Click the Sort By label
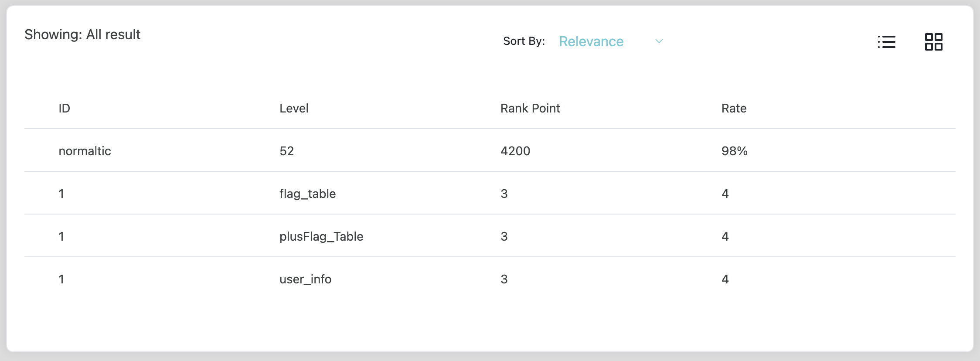The image size is (980, 361). [x=524, y=41]
